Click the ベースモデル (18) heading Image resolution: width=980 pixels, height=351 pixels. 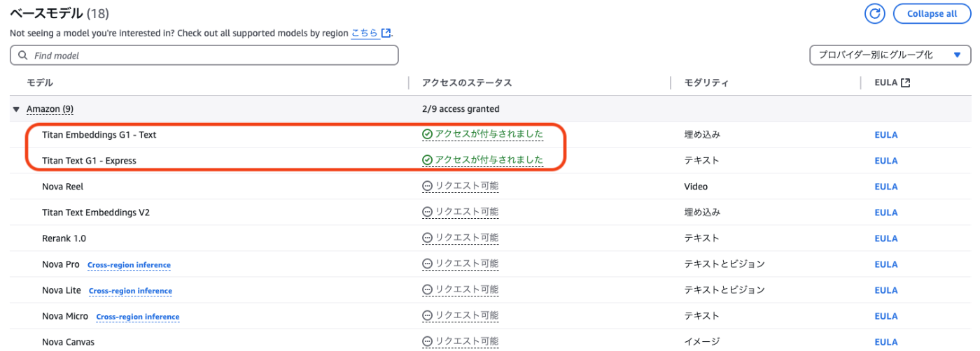point(59,13)
